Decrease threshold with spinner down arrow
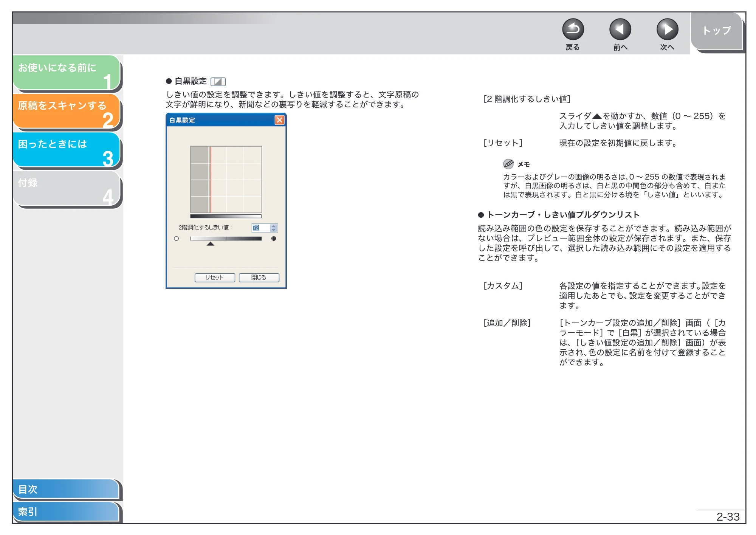Image resolution: width=756 pixels, height=535 pixels. point(274,230)
